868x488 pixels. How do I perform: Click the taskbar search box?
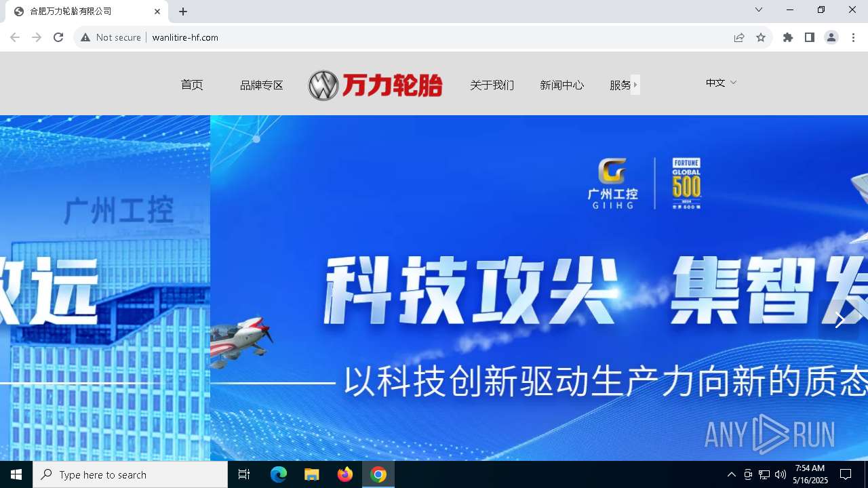point(130,474)
